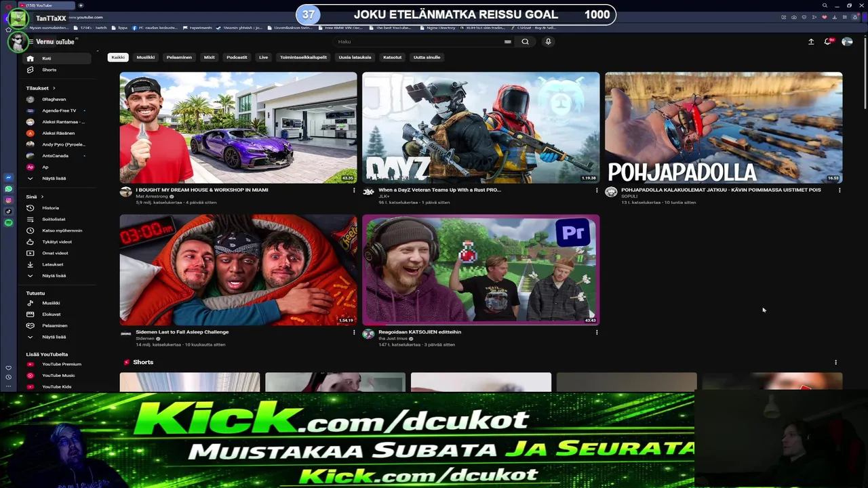
Task: Open Sidemen Last to Fall Asleep title
Action: (x=182, y=332)
